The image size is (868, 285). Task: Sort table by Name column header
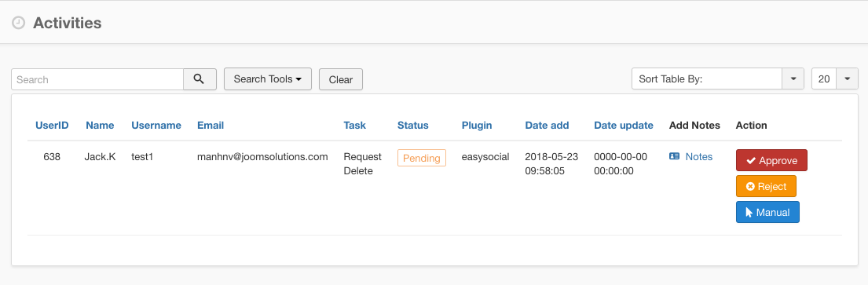pyautogui.click(x=100, y=125)
